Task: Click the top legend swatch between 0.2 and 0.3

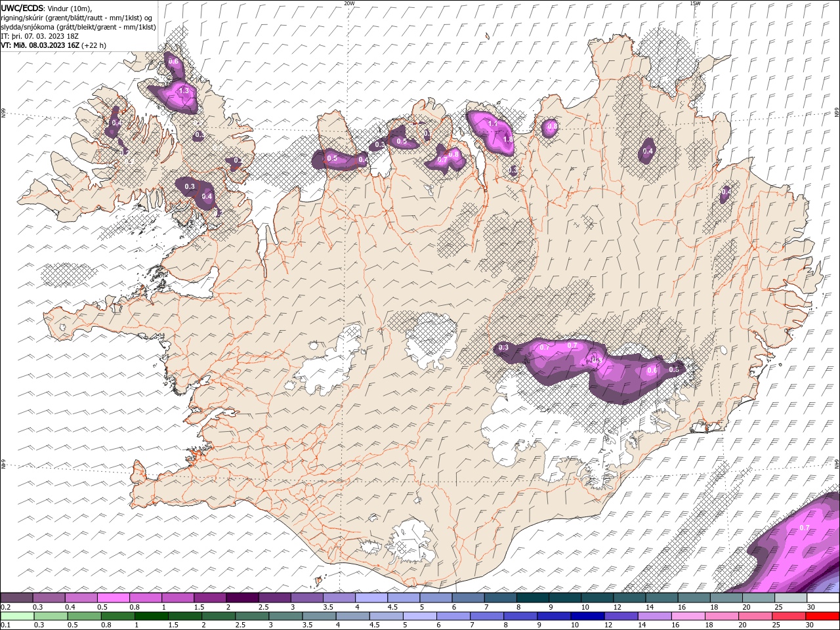Action: (x=17, y=597)
